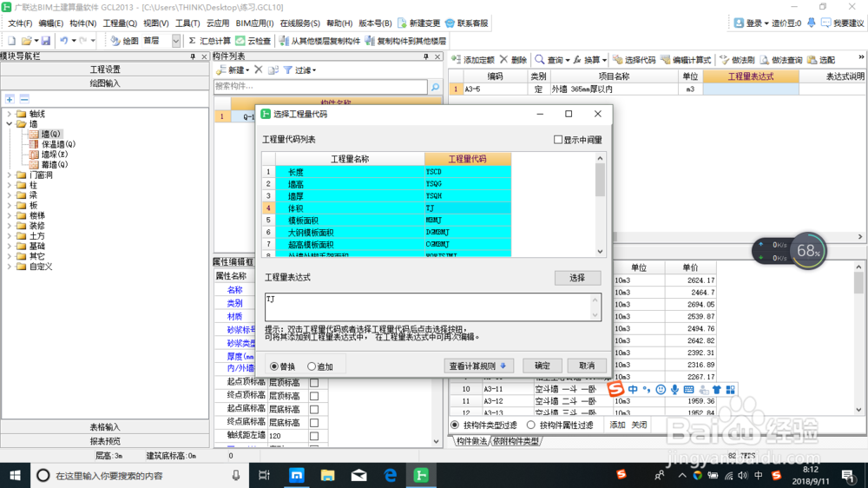Open 工程设置 navigation section

105,69
